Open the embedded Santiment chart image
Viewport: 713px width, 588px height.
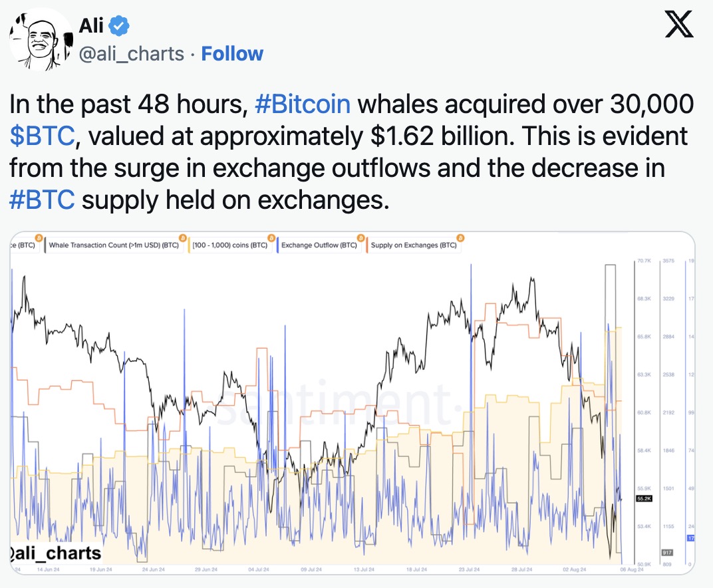pyautogui.click(x=353, y=403)
